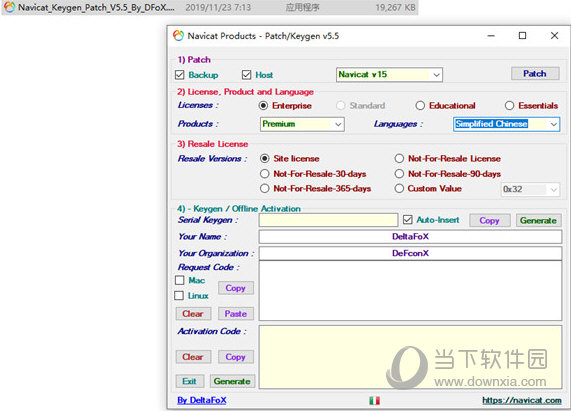This screenshot has height=411, width=571.
Task: Open the 0x32 custom value dropdown
Action: tap(530, 189)
